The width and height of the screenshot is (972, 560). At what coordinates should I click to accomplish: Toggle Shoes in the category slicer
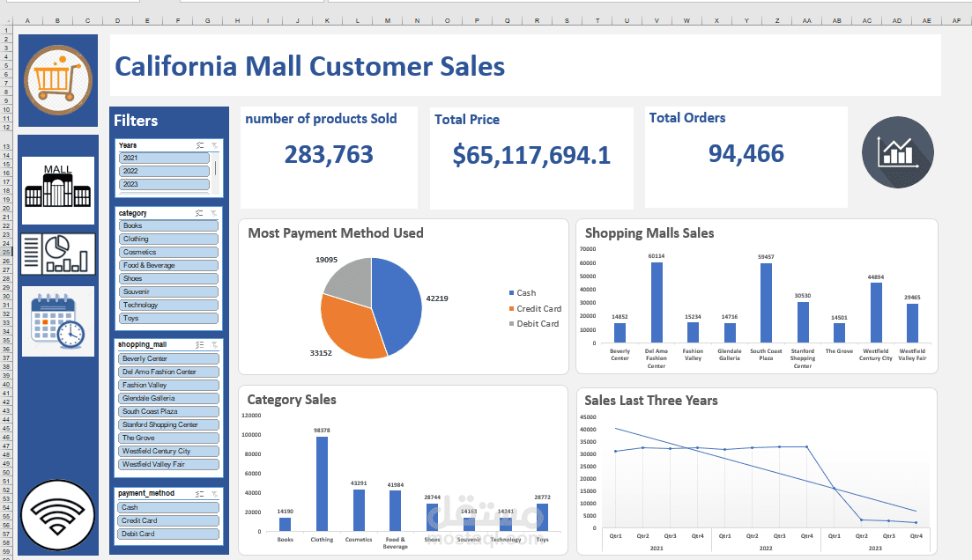(x=167, y=278)
